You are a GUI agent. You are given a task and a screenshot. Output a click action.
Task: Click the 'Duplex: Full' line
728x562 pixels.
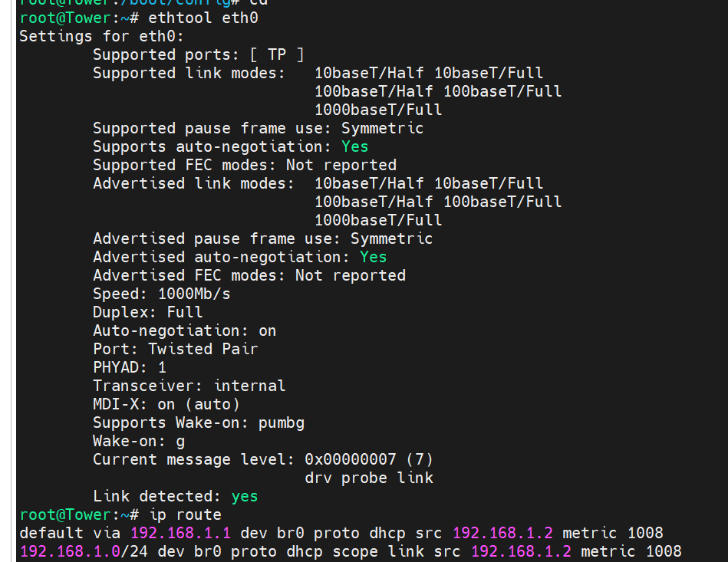coord(147,312)
